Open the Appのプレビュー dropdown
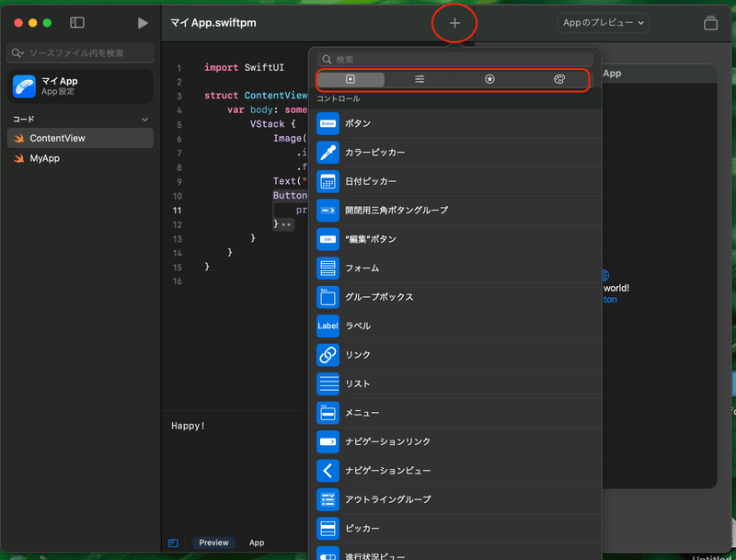This screenshot has height=560, width=736. 604,22
